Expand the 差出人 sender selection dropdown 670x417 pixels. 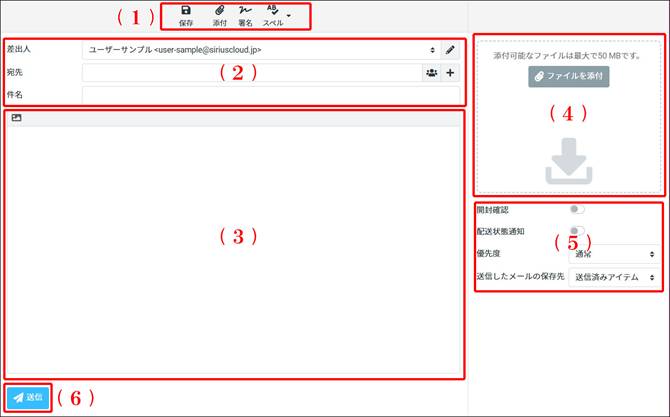(261, 50)
